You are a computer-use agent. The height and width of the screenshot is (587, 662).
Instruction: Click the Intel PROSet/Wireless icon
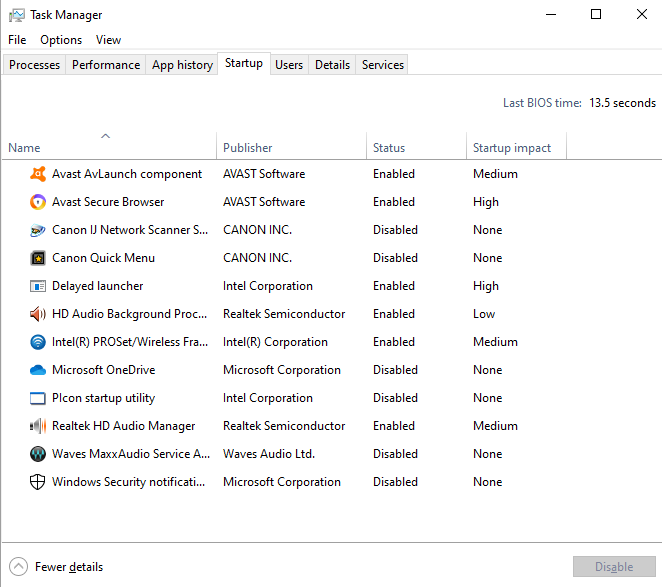(x=38, y=342)
